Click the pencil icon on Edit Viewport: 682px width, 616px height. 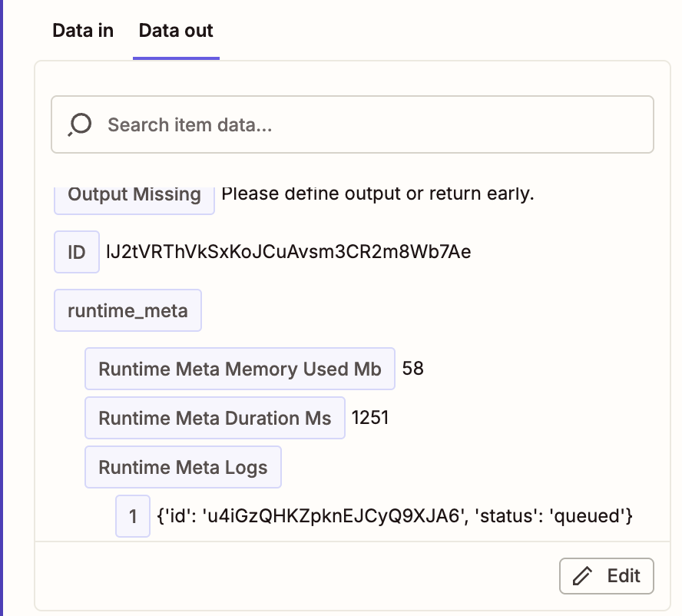584,575
